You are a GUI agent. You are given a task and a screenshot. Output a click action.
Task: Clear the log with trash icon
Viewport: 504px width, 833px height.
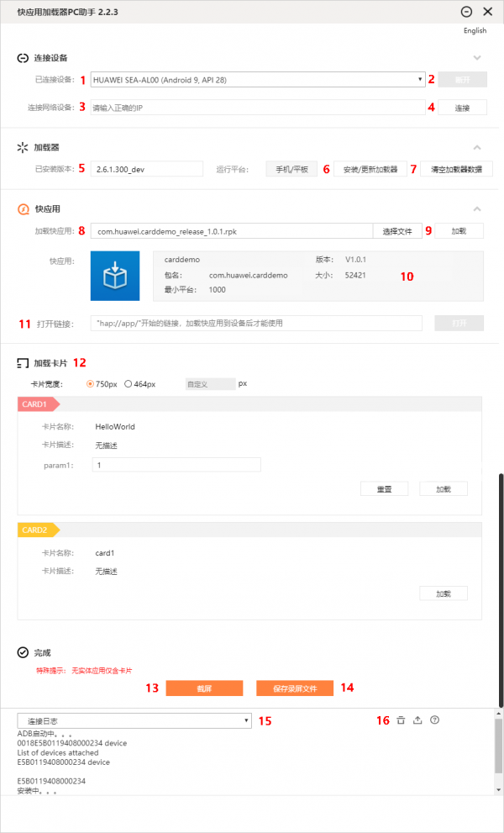pyautogui.click(x=401, y=720)
